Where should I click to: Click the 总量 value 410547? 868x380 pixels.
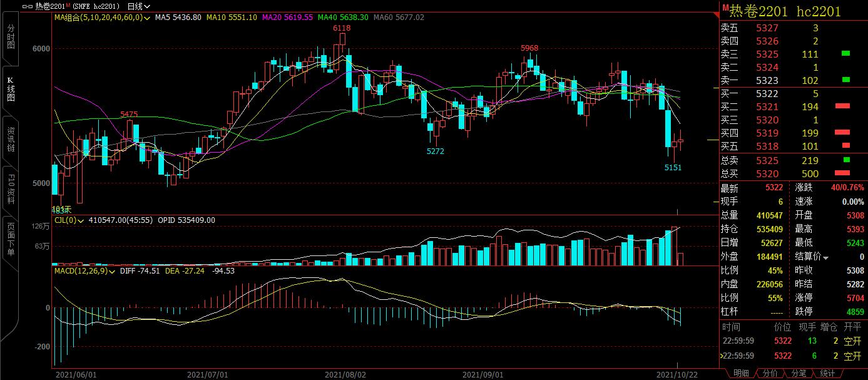(x=769, y=215)
